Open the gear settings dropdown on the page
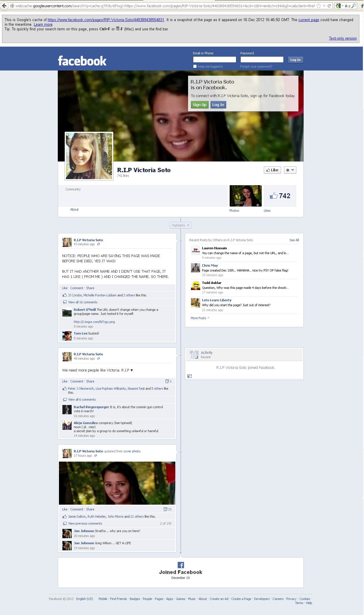Viewport: 364px width, 615px height. click(290, 170)
